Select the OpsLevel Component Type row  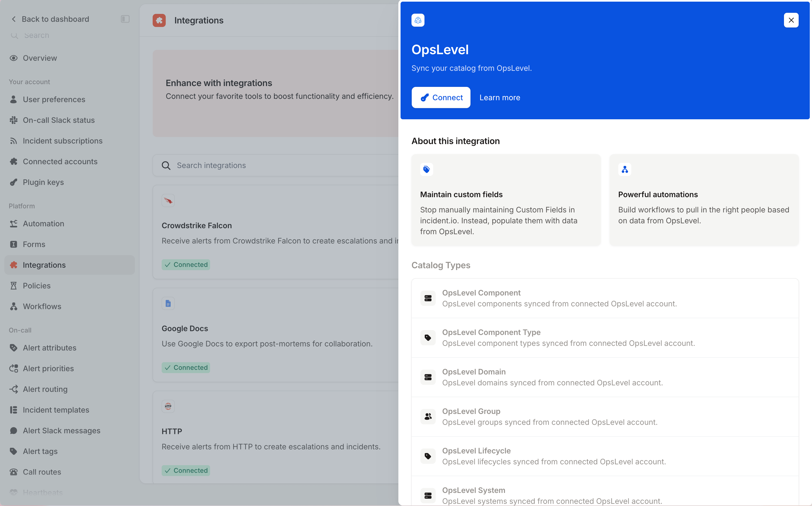[605, 338]
